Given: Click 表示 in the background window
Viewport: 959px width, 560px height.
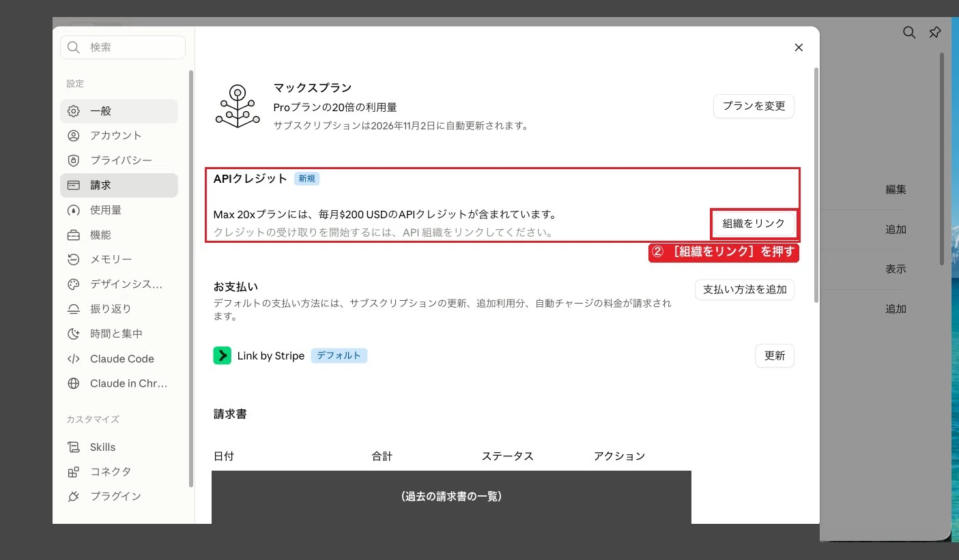Looking at the screenshot, I should [x=896, y=269].
